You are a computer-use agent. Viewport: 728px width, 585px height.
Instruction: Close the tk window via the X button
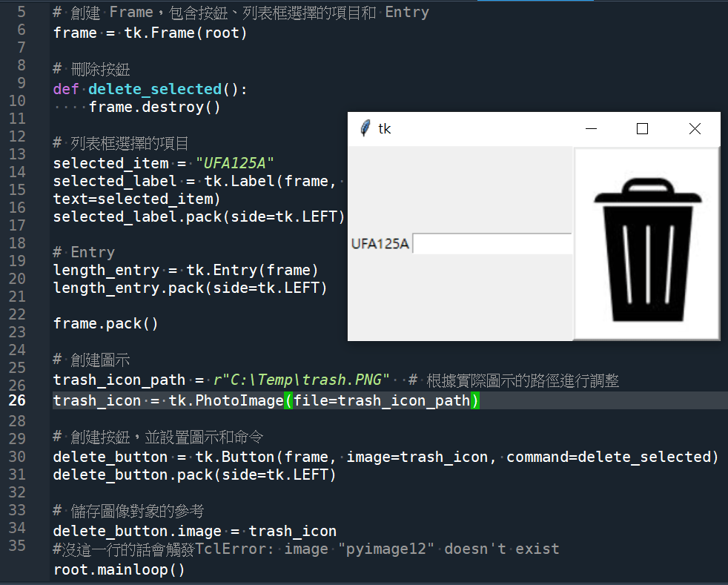pyautogui.click(x=694, y=128)
